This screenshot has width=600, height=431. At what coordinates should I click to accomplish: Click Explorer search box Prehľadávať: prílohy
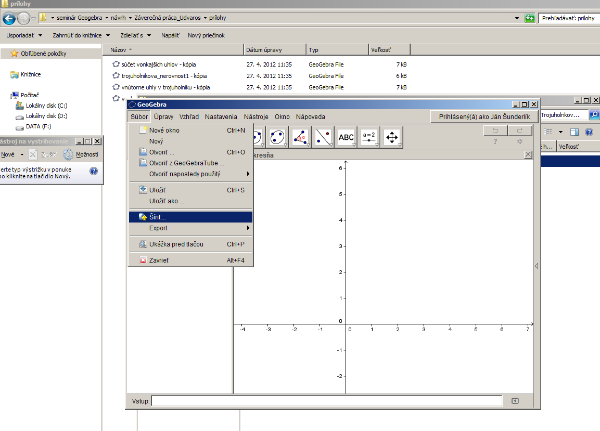click(x=569, y=18)
